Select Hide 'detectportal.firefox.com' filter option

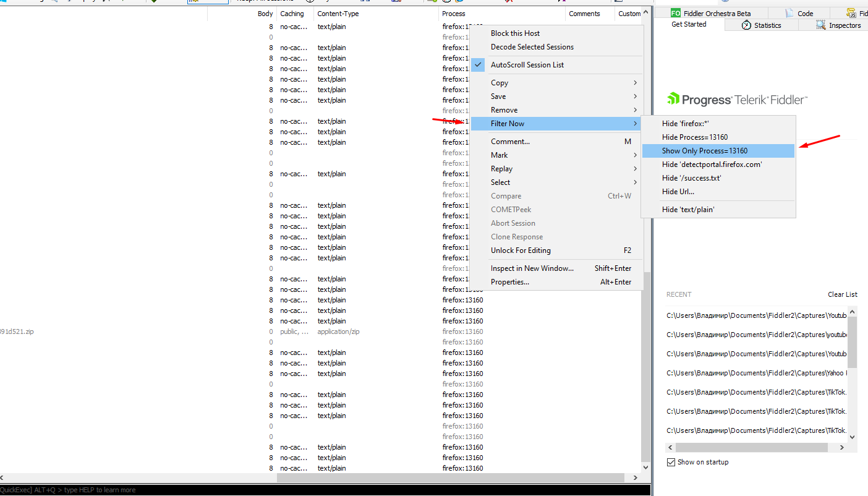pyautogui.click(x=712, y=165)
